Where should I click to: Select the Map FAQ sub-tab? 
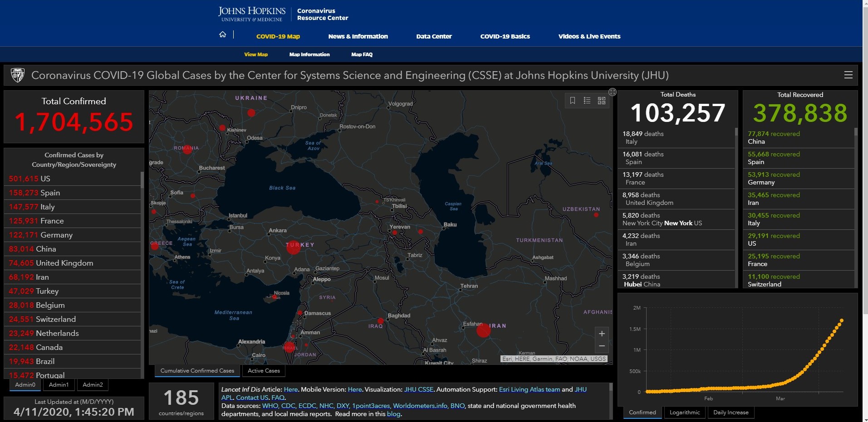(x=362, y=54)
